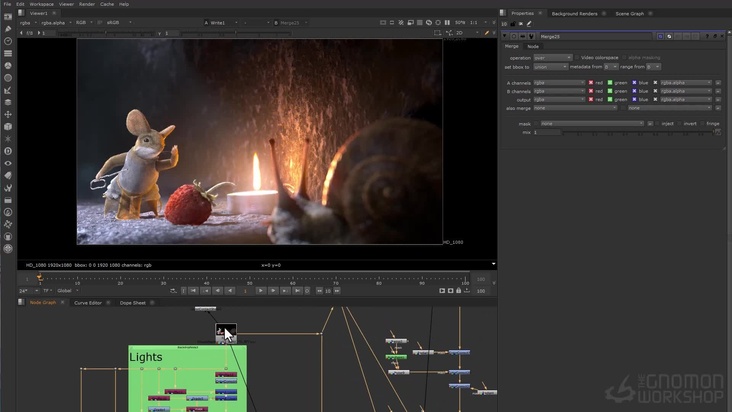Toggle the blue checkbox for output
The width and height of the screenshot is (732, 412).
[x=634, y=100]
